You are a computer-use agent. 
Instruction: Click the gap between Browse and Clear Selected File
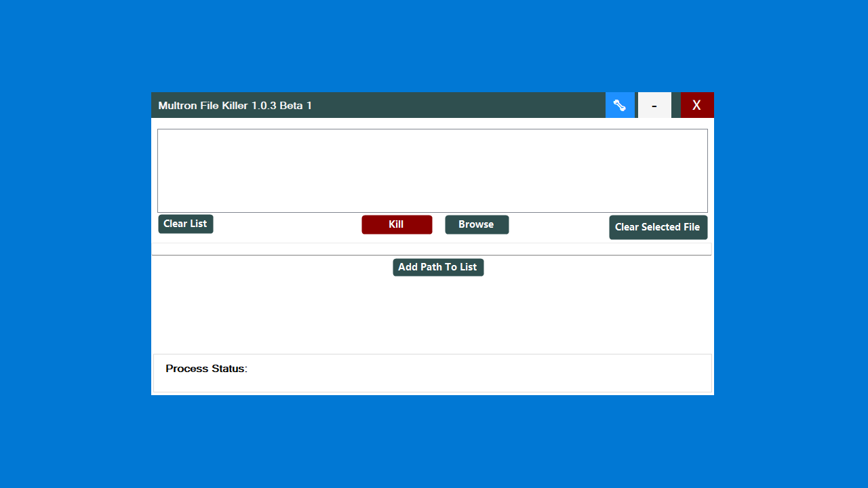click(x=559, y=226)
